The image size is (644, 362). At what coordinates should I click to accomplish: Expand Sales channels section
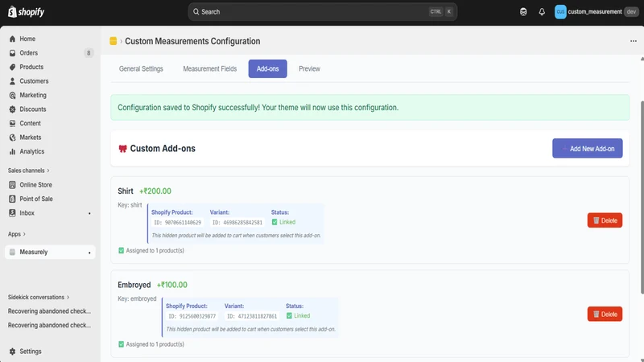tap(29, 171)
